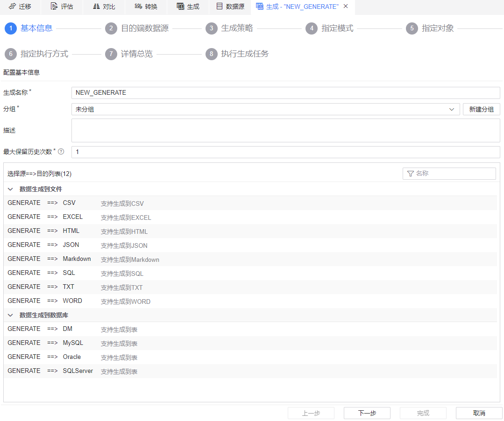Screen dimensions: 504x421
Task: Click the NEW_GENERATE tab's generate icon
Action: (x=259, y=7)
